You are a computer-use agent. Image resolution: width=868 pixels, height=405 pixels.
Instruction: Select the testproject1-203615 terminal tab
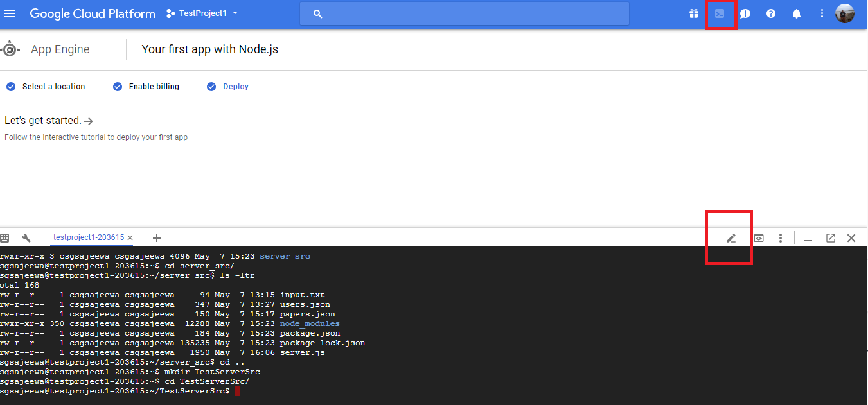[x=89, y=237]
